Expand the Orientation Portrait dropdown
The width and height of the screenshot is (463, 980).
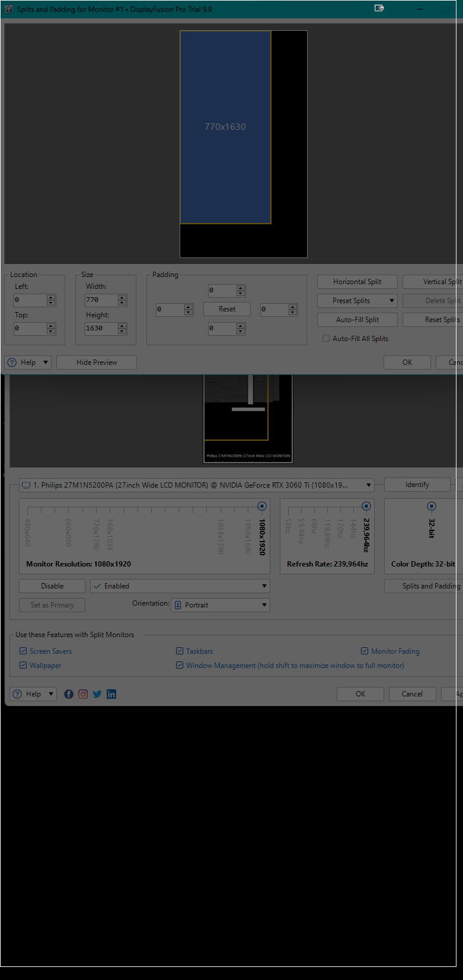coord(221,605)
